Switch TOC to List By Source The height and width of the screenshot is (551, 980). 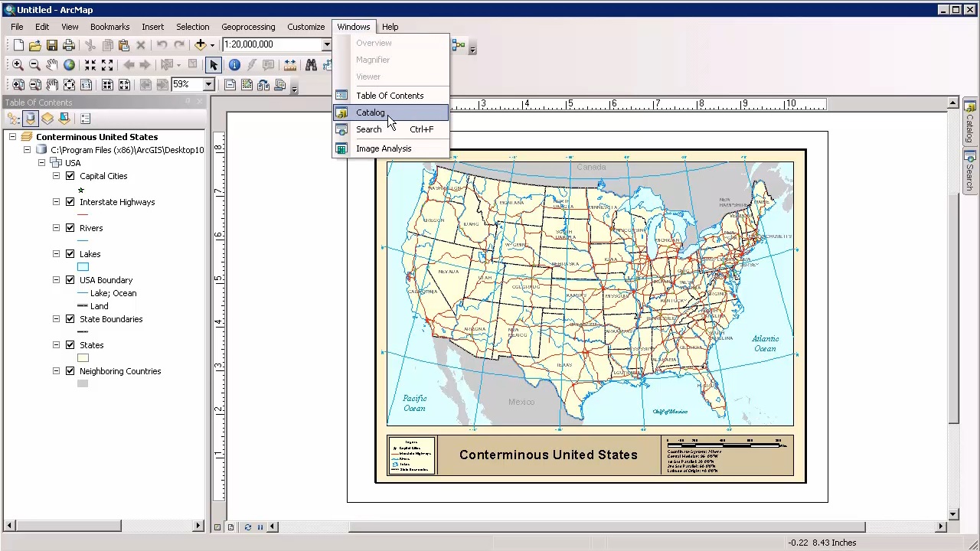coord(30,119)
